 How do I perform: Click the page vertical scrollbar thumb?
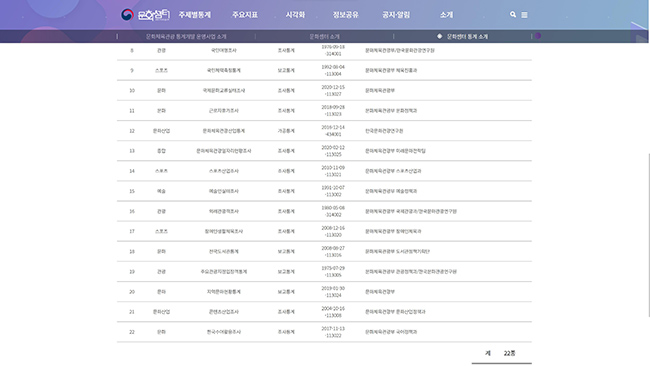pos(648,235)
